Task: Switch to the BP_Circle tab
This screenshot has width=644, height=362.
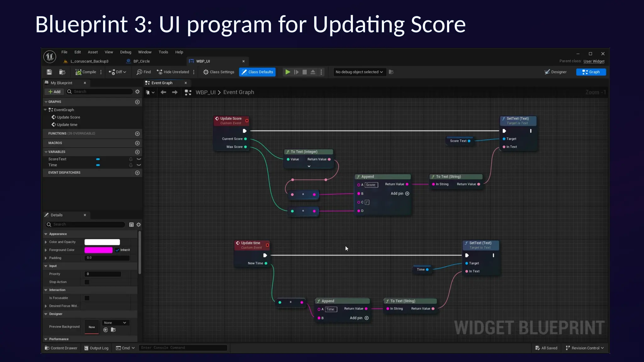Action: point(141,61)
